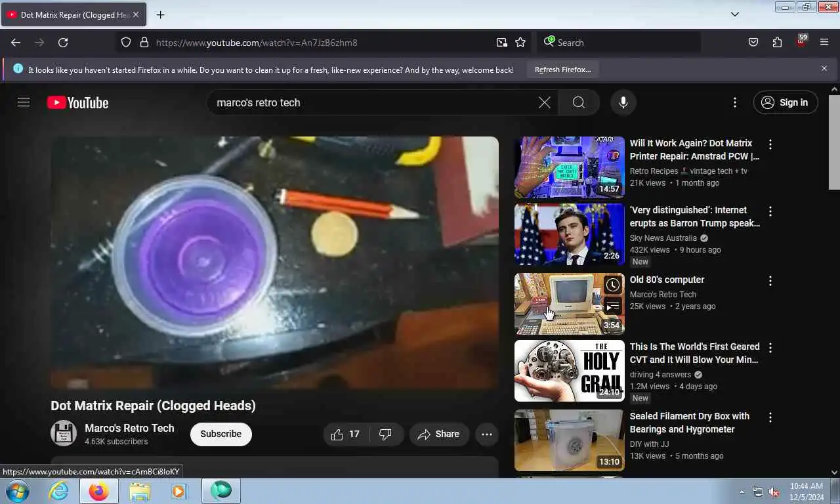Open options for World's First Geared CVT video

click(770, 348)
